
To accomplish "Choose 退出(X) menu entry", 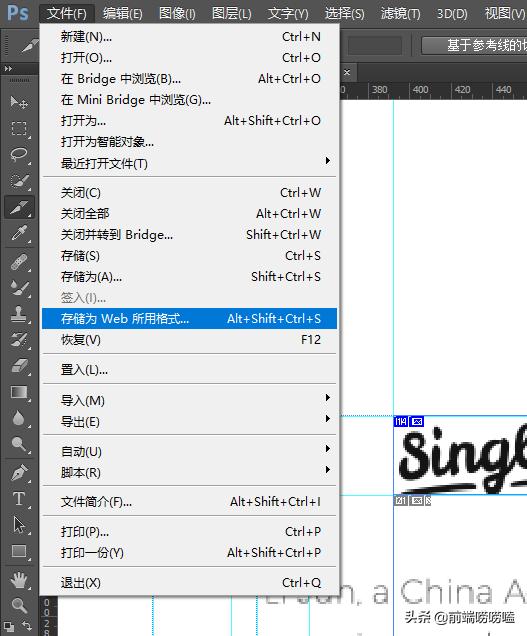I will coord(189,583).
